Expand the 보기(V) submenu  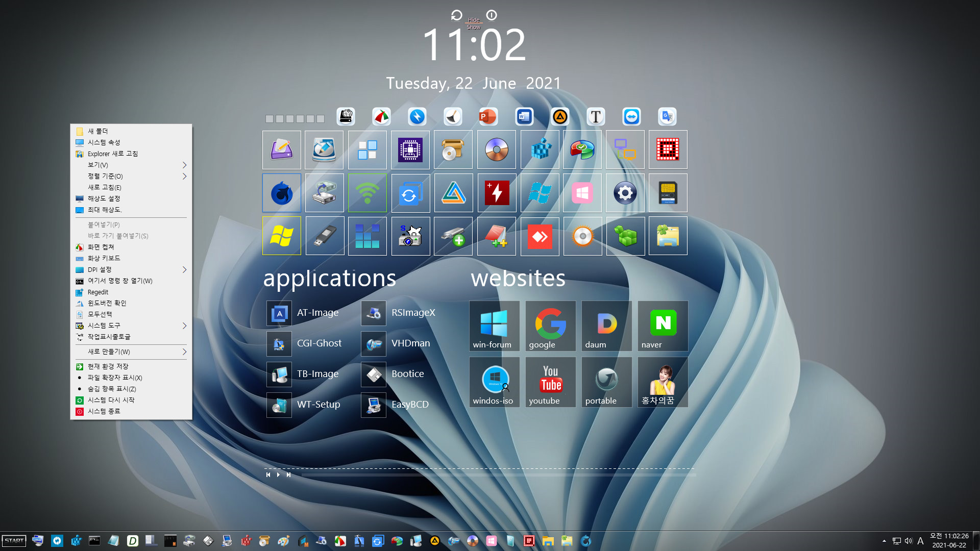click(x=131, y=165)
